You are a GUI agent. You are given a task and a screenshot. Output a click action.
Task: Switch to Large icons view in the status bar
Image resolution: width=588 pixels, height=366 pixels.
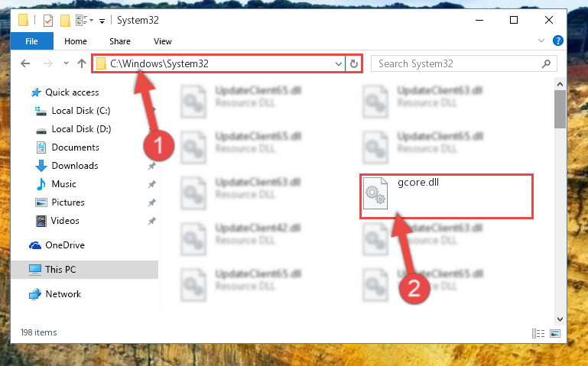coord(555,333)
